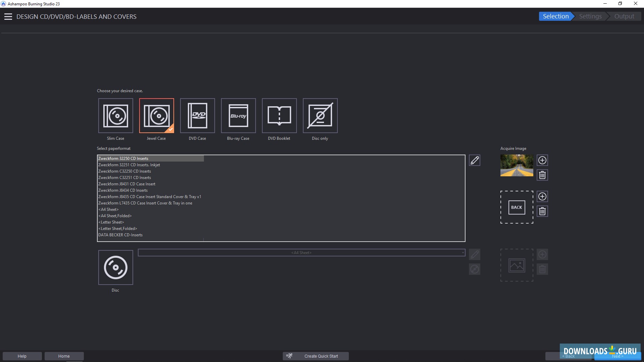Choose the DVD Booklet case
The height and width of the screenshot is (362, 644).
coord(279,116)
